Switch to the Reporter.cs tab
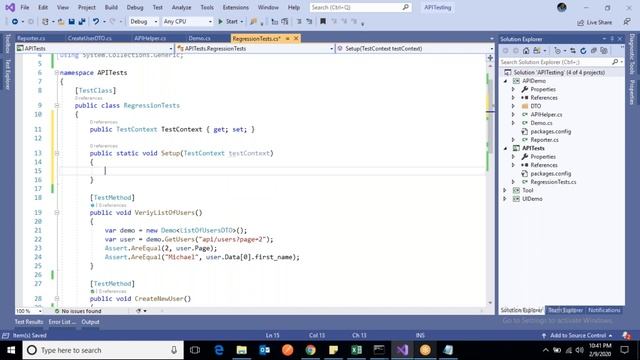Screen dimensions: 640x360 31,38
